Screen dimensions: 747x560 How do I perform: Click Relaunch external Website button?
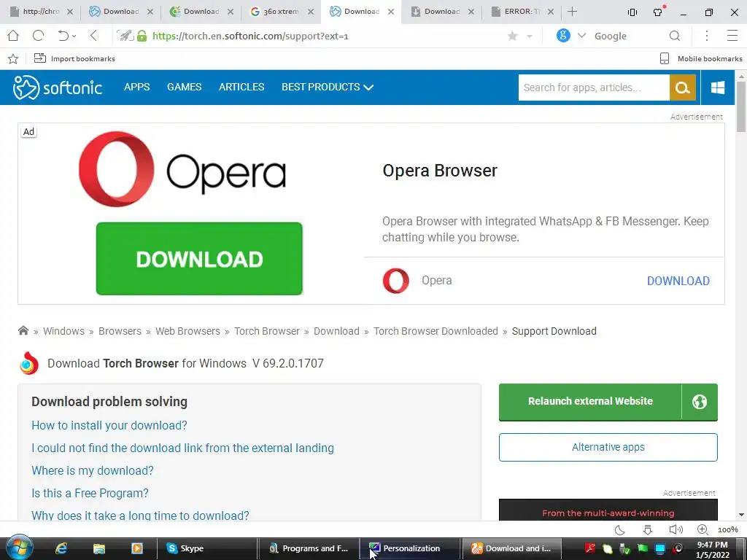coord(589,402)
